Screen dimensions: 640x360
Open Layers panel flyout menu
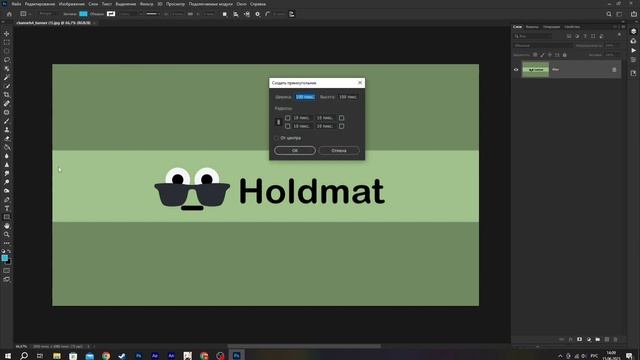[x=623, y=27]
